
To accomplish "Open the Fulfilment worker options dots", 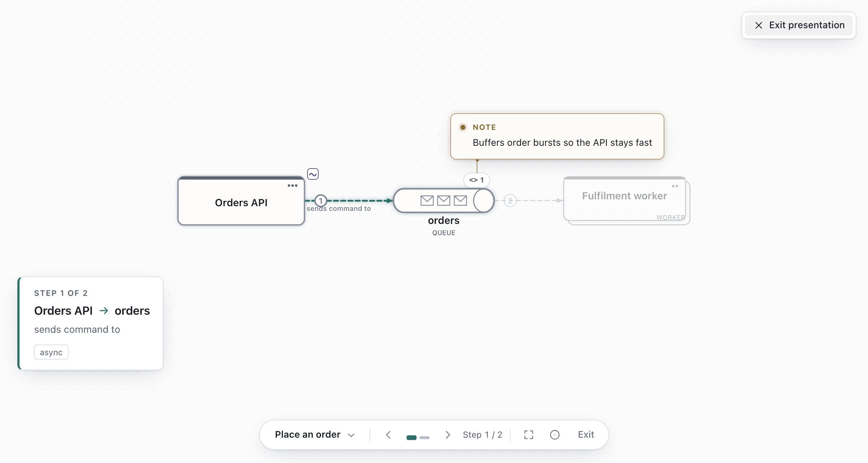I will [675, 186].
